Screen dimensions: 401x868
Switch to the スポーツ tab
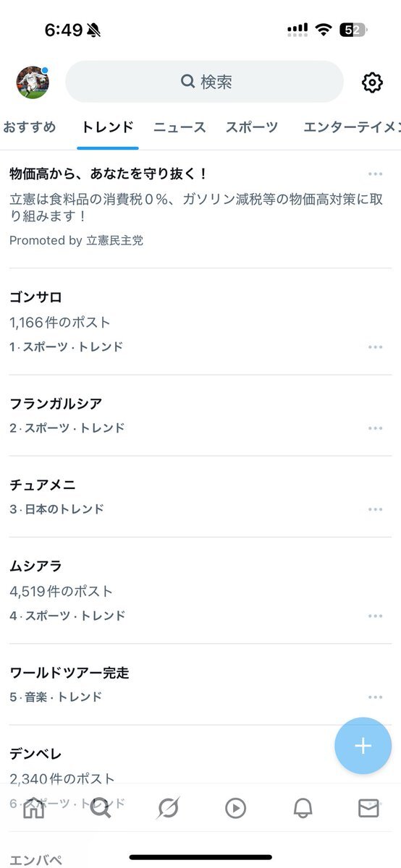coord(251,127)
